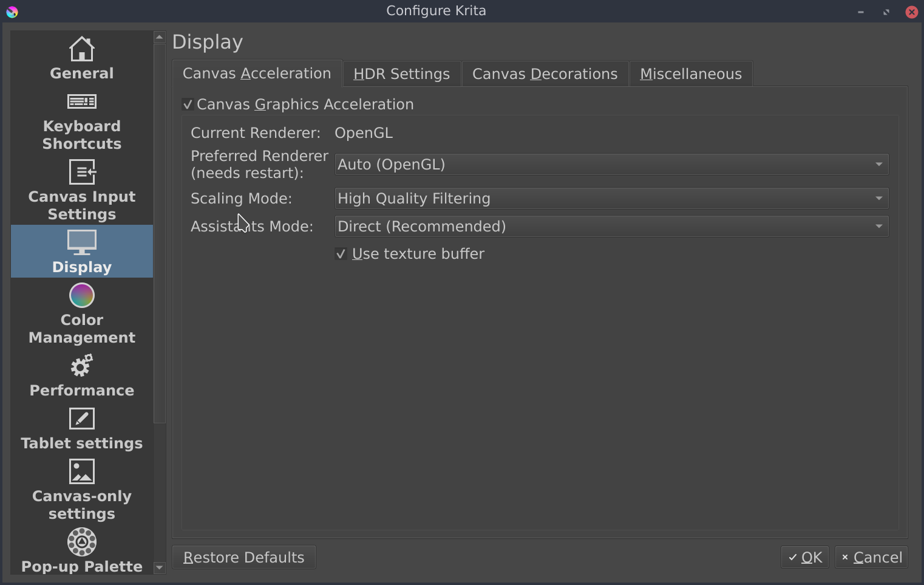The height and width of the screenshot is (585, 924).
Task: Click the sidebar scroll down arrow
Action: [160, 568]
